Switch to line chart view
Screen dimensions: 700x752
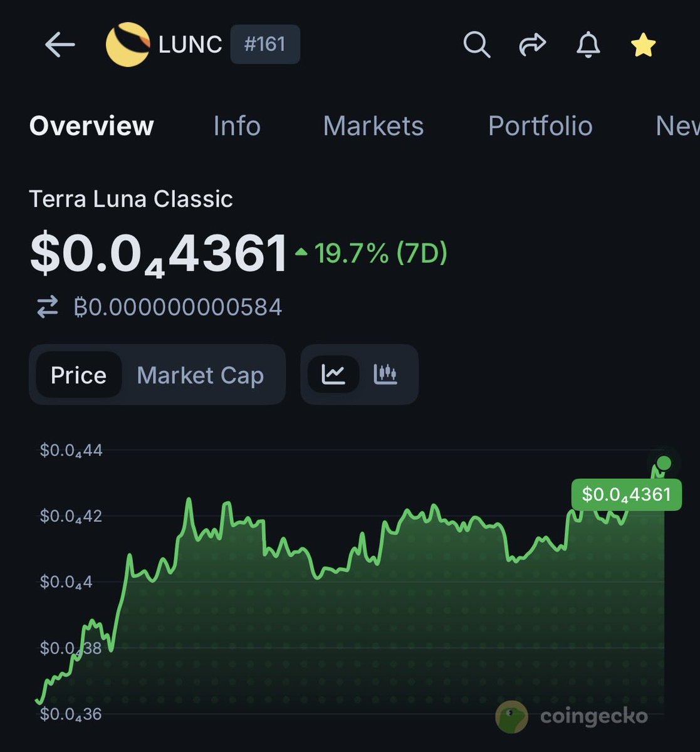point(333,374)
